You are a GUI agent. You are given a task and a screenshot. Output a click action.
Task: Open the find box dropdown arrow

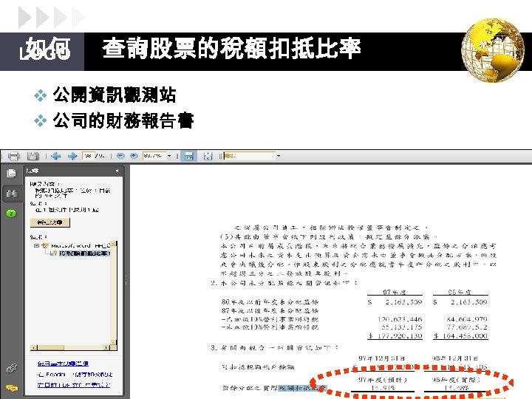point(279,156)
